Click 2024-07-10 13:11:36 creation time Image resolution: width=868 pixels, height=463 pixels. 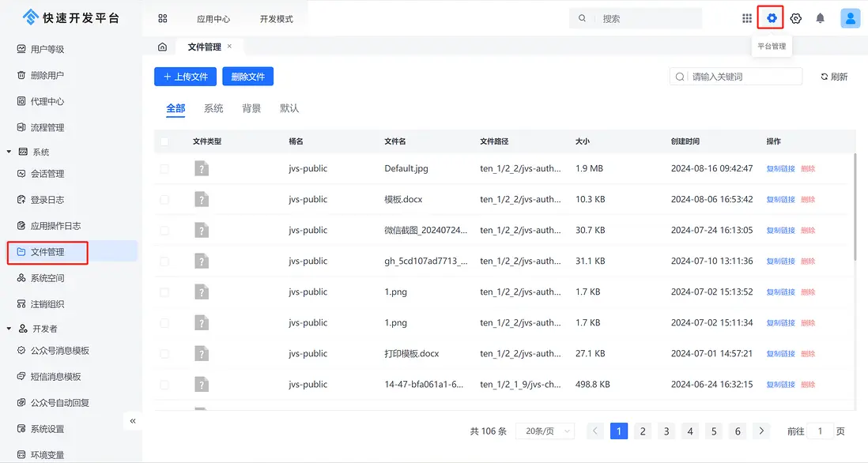pyautogui.click(x=712, y=261)
